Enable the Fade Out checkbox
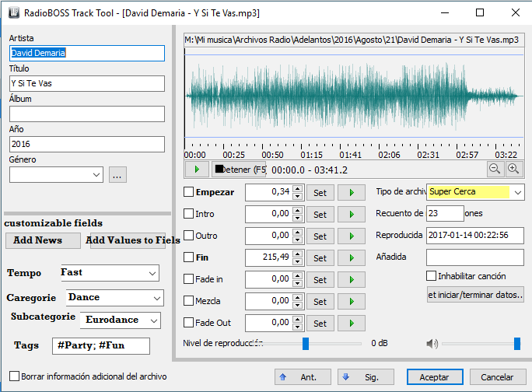 click(x=189, y=323)
